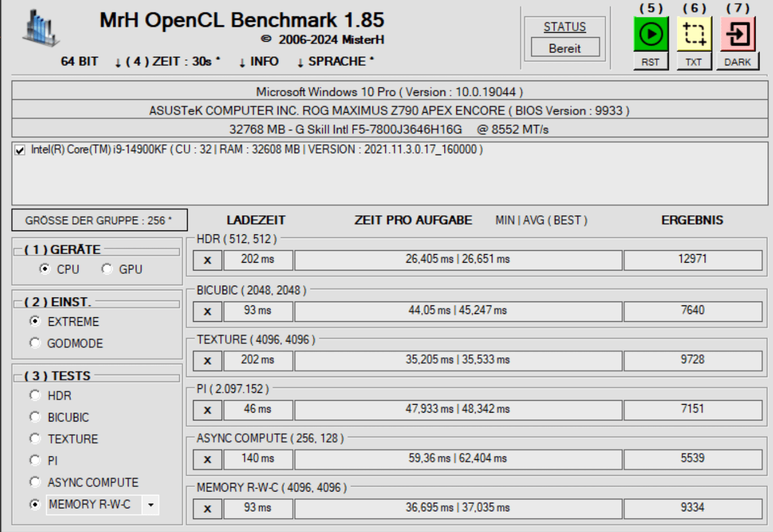Image resolution: width=773 pixels, height=532 pixels.
Task: Select the GPU device radio button
Action: point(107,269)
